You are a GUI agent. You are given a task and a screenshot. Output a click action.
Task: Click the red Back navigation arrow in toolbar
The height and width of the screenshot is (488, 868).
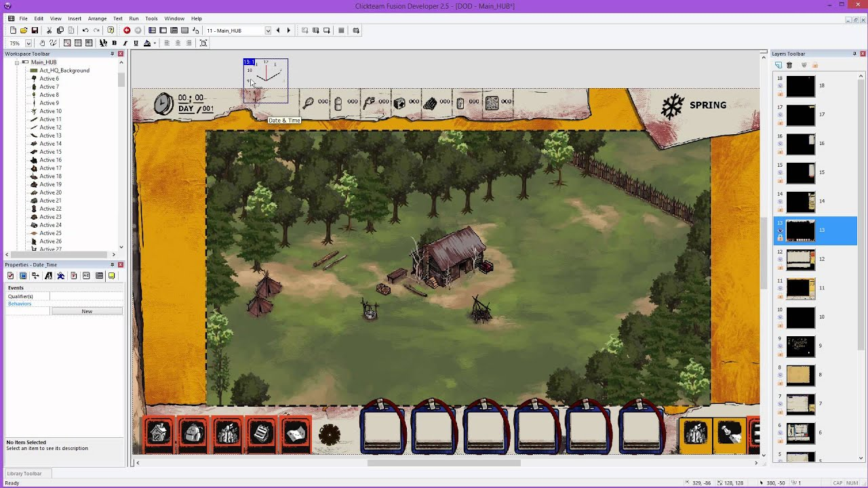(x=127, y=30)
